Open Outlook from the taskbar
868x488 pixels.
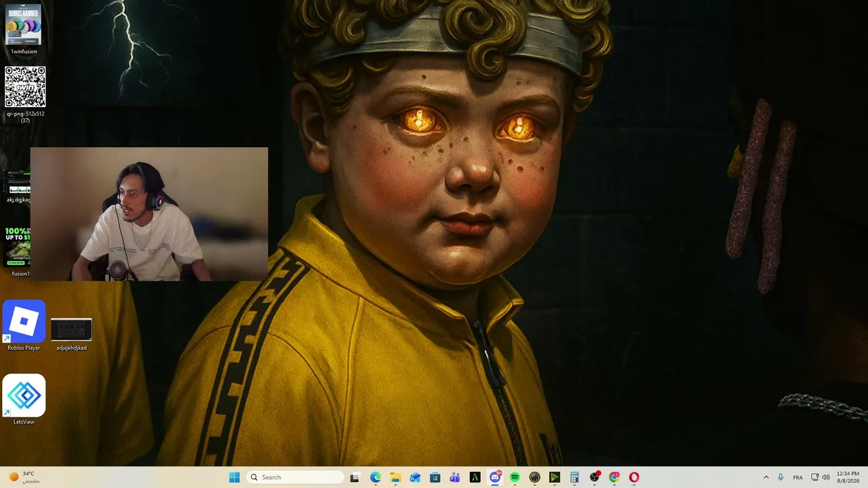pos(415,477)
